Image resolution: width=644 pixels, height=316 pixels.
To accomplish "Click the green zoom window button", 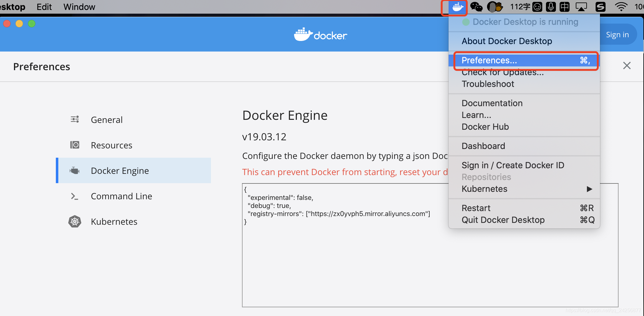I will pos(32,24).
